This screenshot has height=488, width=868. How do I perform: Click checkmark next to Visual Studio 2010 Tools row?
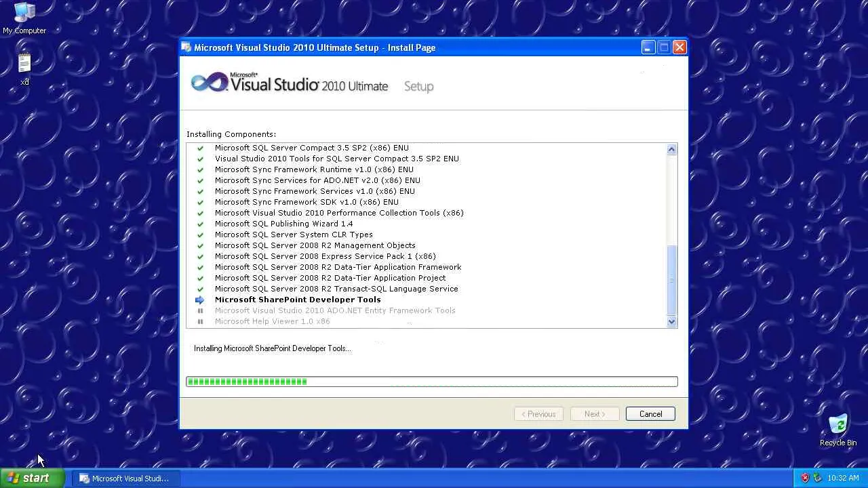200,159
